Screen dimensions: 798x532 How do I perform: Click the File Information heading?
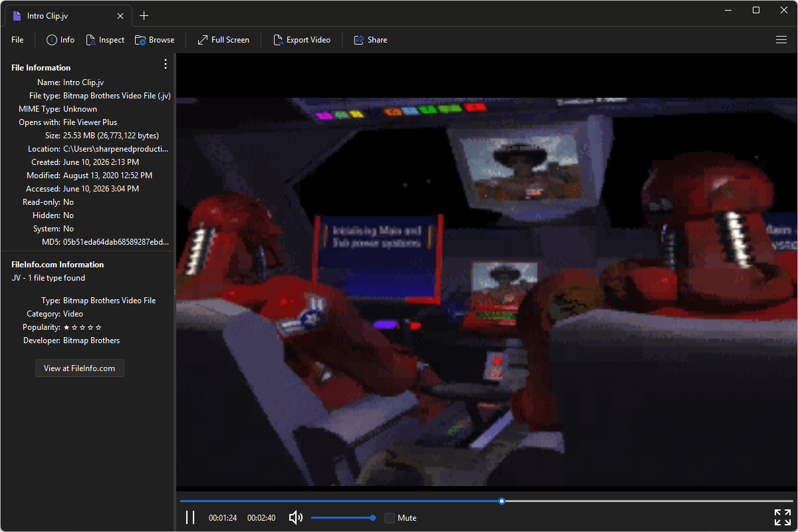point(41,68)
